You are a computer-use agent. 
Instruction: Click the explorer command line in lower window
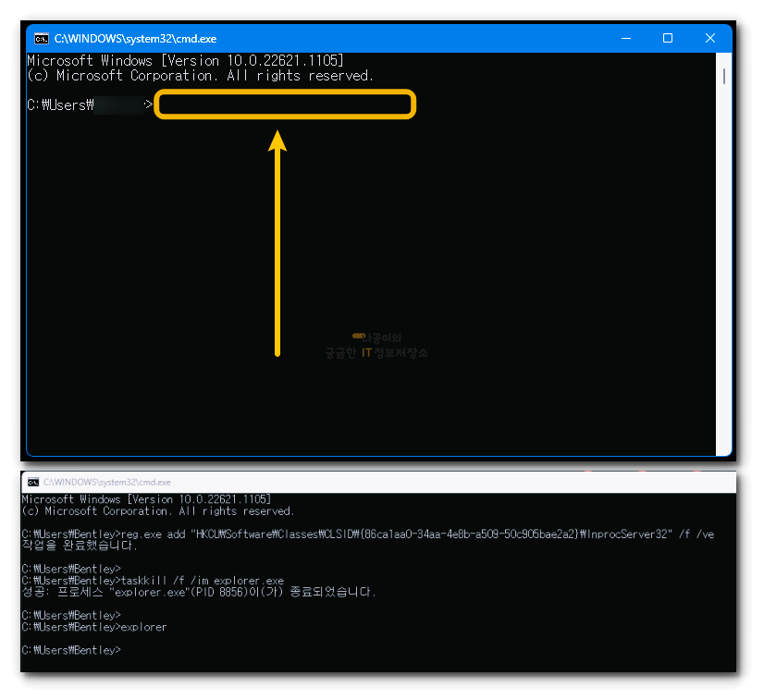click(94, 627)
